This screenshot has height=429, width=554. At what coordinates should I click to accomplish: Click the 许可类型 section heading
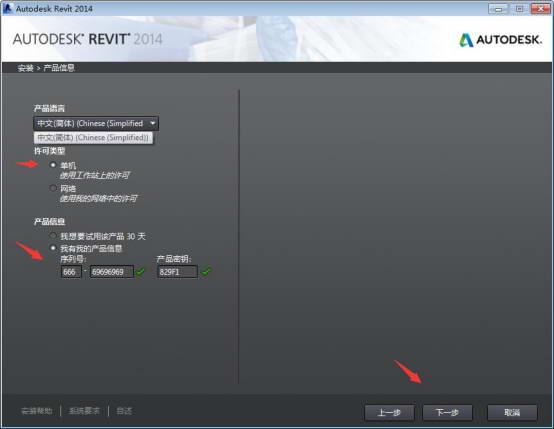(x=49, y=151)
